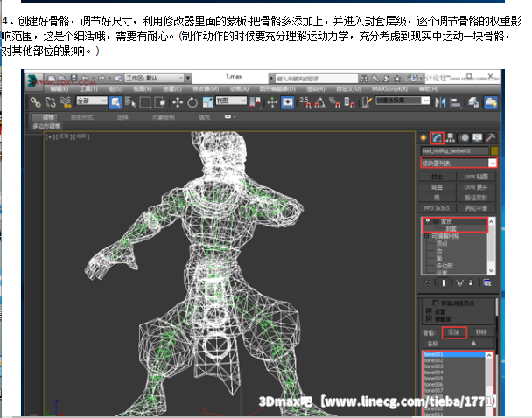Select the Rotate tool
The width and height of the screenshot is (532, 418).
point(192,102)
